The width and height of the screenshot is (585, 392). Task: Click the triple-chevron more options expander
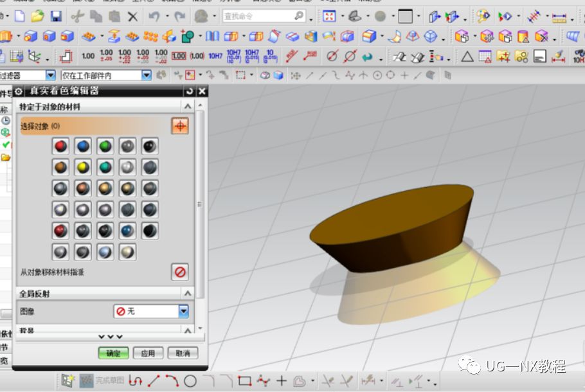(111, 337)
